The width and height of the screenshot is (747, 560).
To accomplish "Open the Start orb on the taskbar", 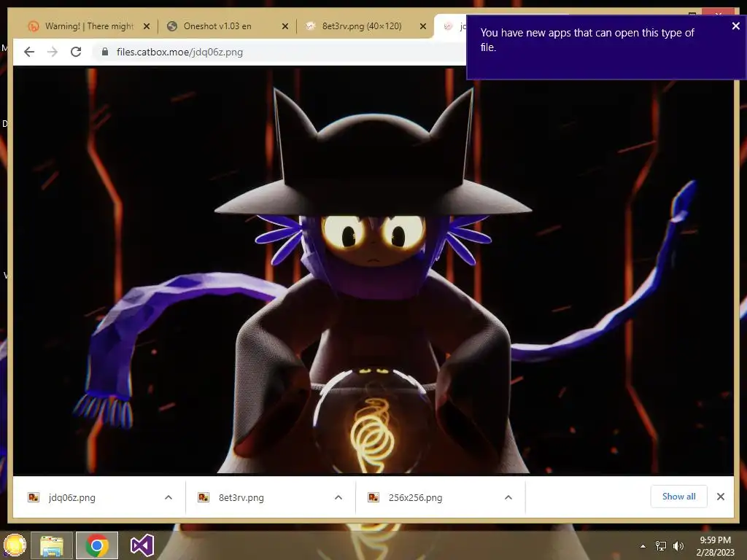I will click(14, 545).
